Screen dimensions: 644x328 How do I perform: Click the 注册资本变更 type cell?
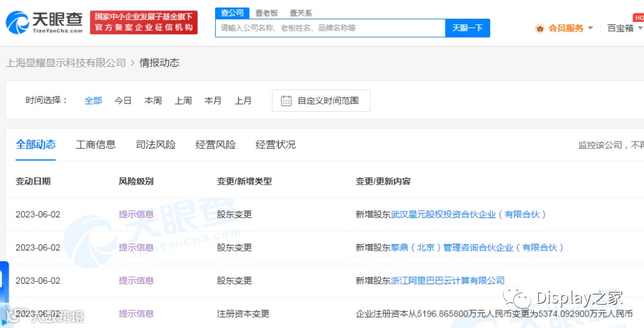coord(243,314)
